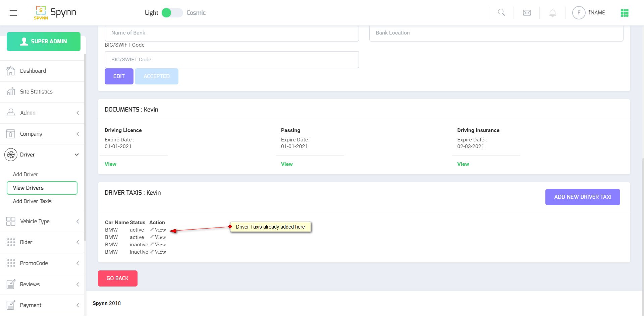This screenshot has width=644, height=316.
Task: Collapse the Driver menu chevron
Action: 77,154
